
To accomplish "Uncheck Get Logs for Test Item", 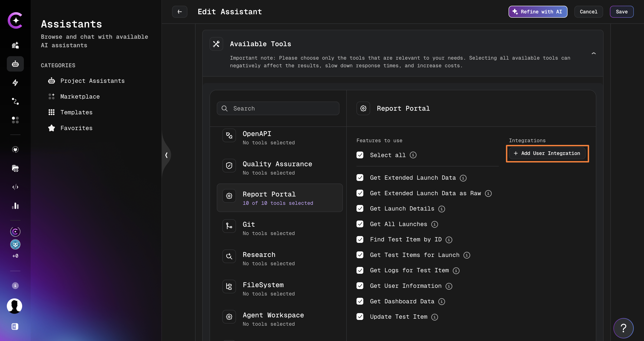I will pyautogui.click(x=360, y=270).
